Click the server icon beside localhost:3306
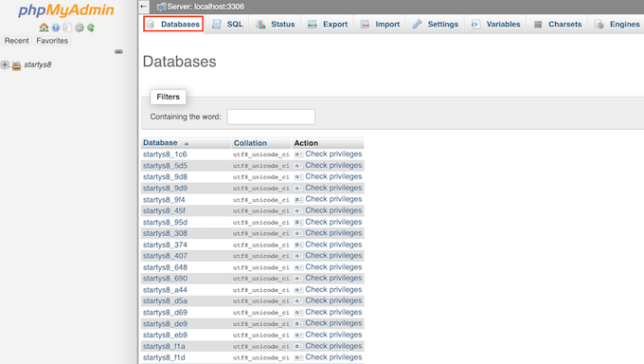The height and width of the screenshot is (364, 644). click(161, 7)
